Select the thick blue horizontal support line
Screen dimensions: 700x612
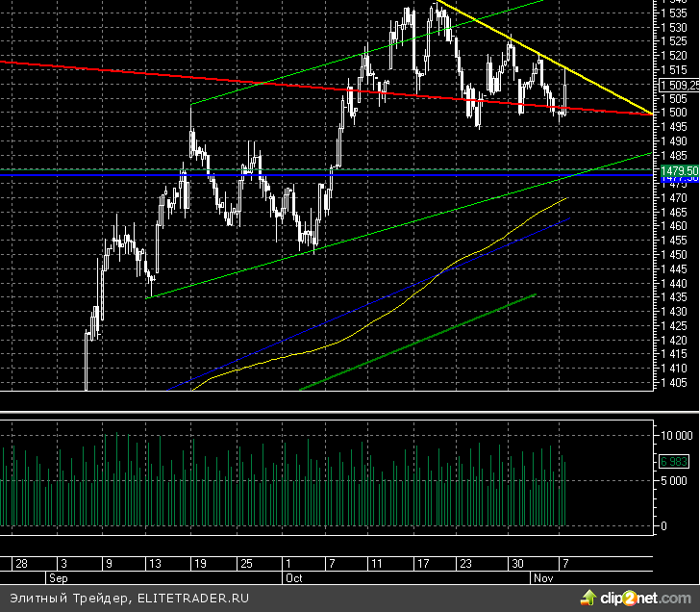point(288,175)
